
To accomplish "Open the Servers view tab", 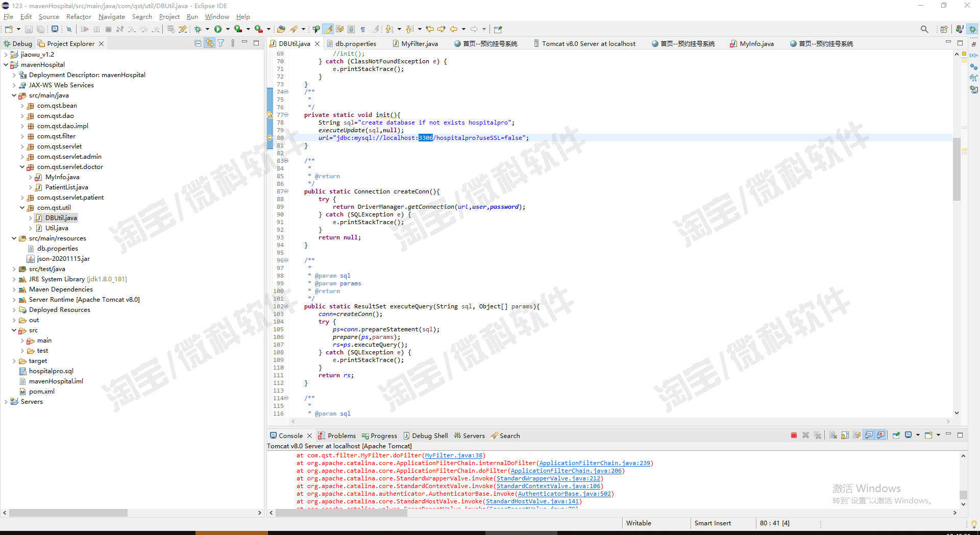I will 470,435.
